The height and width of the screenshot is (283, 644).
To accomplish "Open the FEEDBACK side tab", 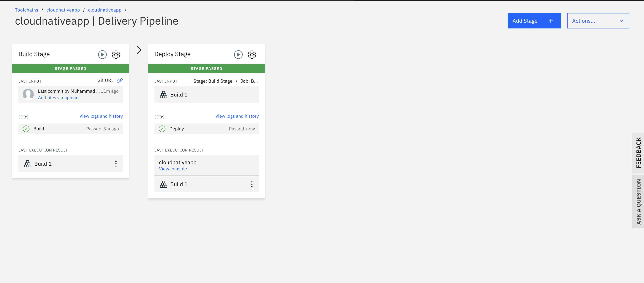I will pos(638,153).
